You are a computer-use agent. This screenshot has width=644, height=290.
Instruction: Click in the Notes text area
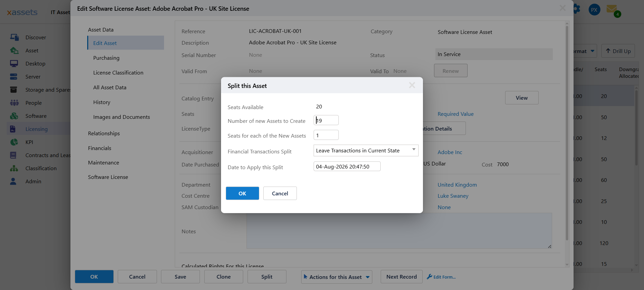click(x=399, y=231)
